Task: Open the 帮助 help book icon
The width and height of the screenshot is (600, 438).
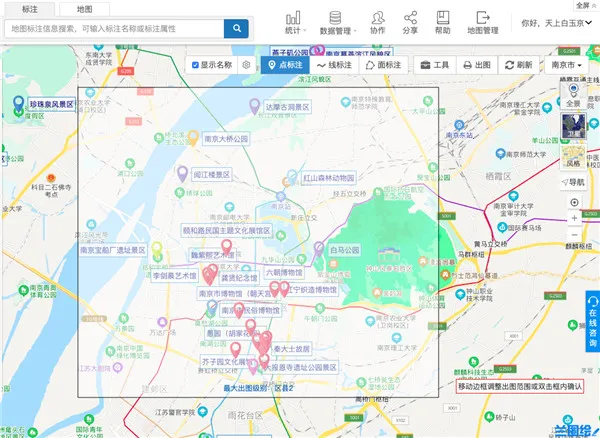Action: coord(443,18)
